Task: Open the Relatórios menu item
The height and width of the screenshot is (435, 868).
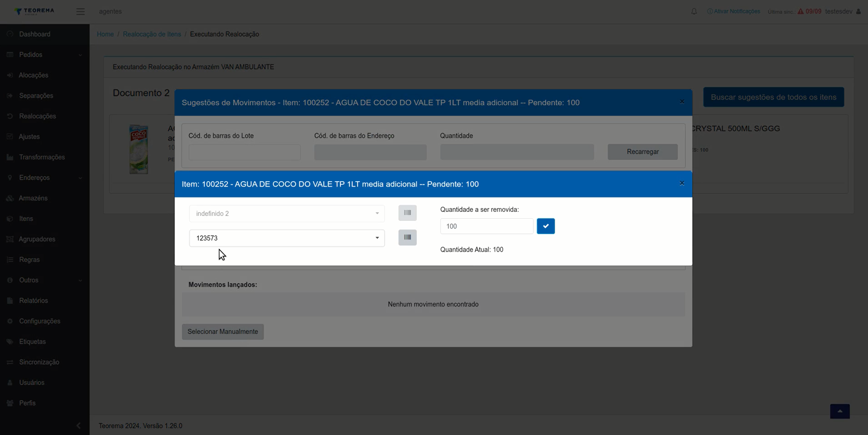Action: 33,300
